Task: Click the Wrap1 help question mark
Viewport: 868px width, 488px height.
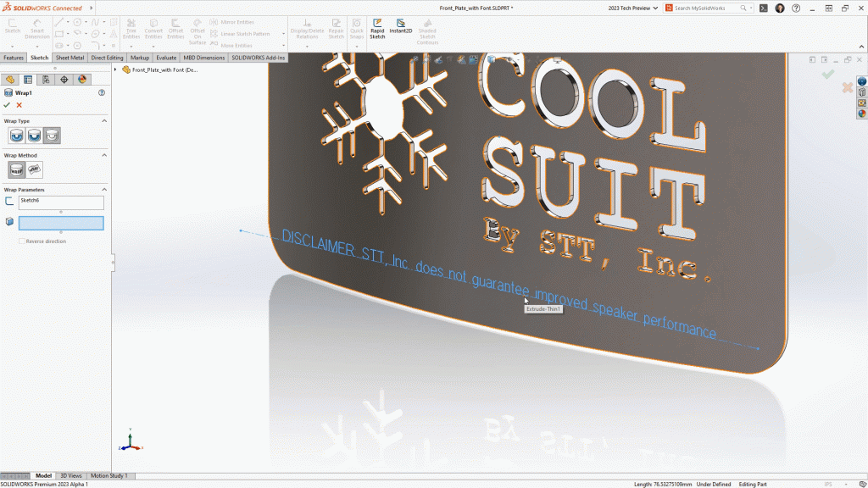Action: click(102, 93)
